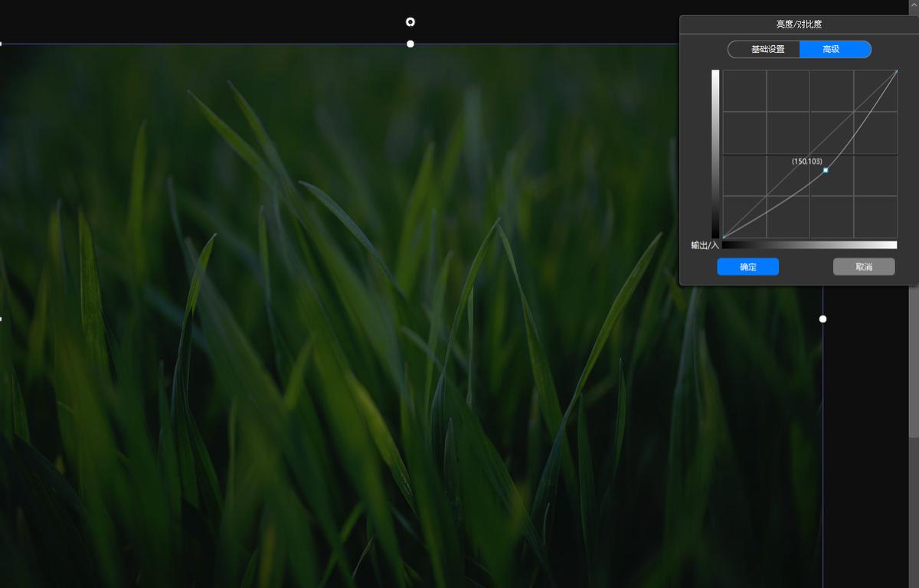Confirm with the 确定 button
Viewport: 919px width, 588px height.
(748, 266)
